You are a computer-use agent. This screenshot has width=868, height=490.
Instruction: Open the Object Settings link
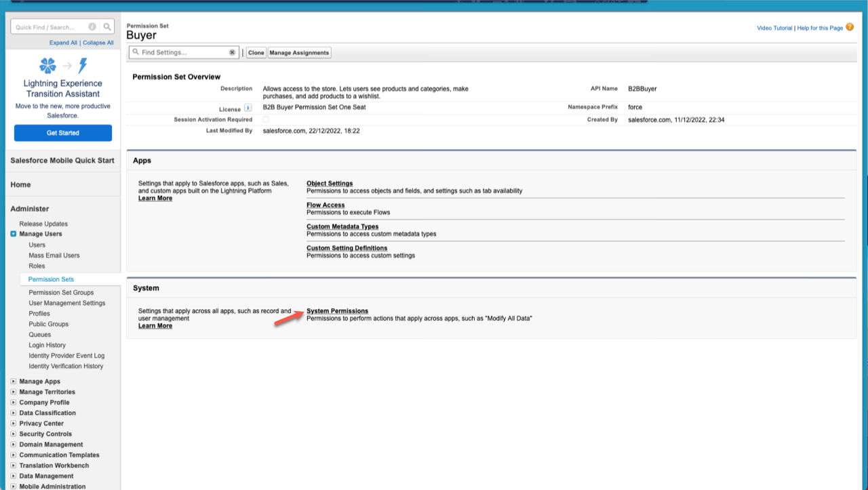[x=330, y=184]
